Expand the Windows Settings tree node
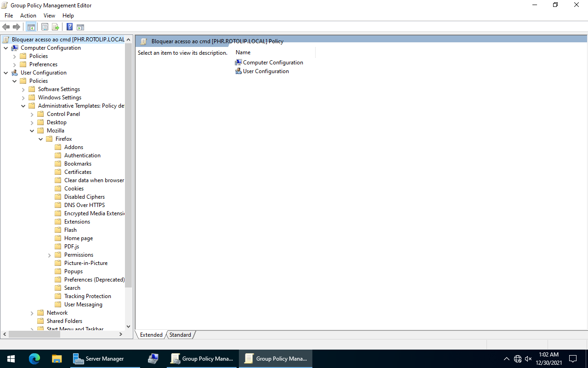 pyautogui.click(x=23, y=98)
